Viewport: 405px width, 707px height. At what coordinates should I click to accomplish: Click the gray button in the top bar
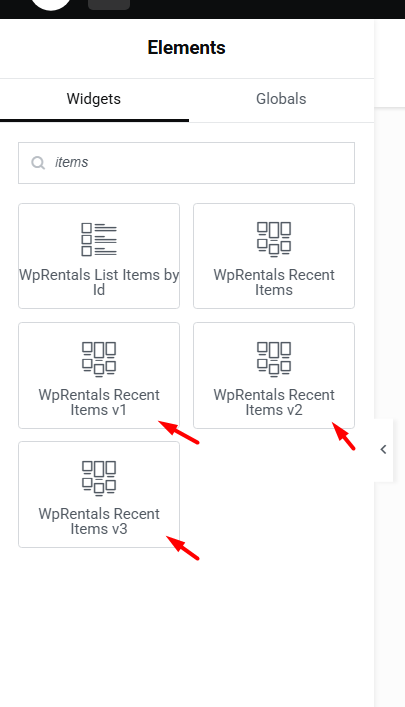point(109,5)
